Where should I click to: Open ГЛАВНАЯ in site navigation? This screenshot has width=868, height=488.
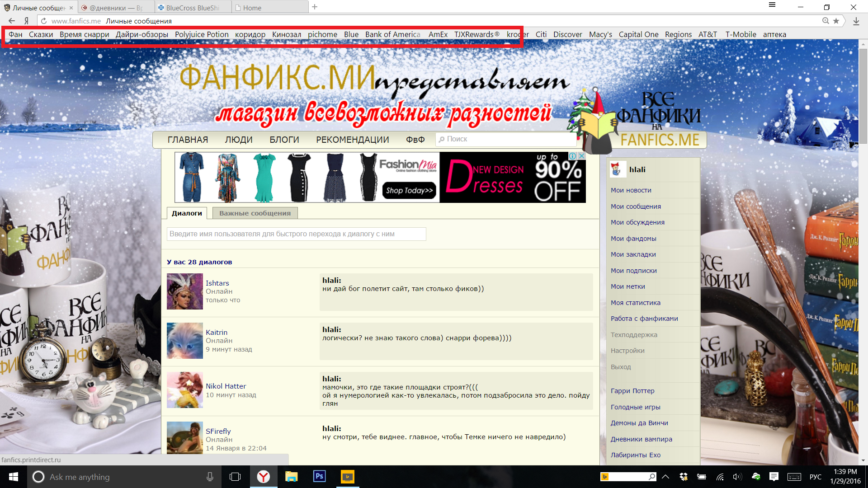coord(188,140)
